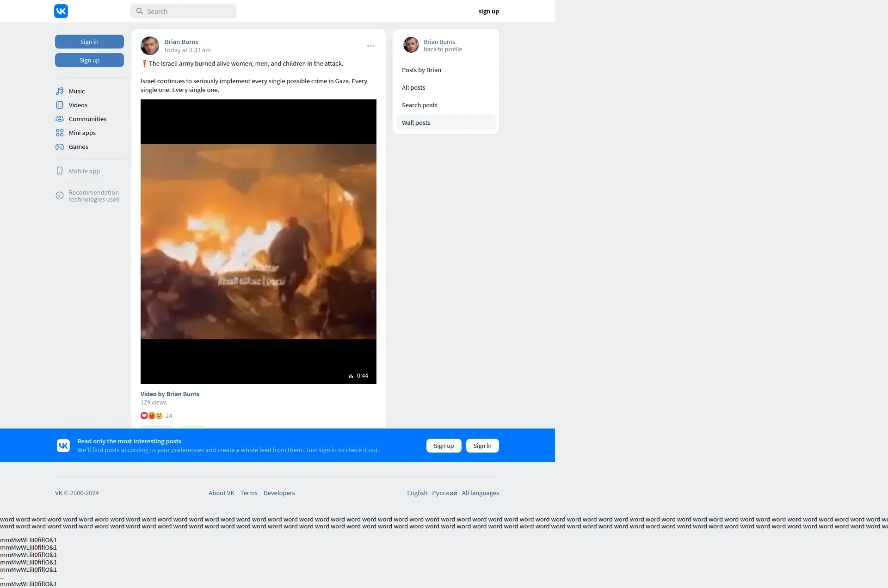Open the Music section icon

pyautogui.click(x=60, y=91)
